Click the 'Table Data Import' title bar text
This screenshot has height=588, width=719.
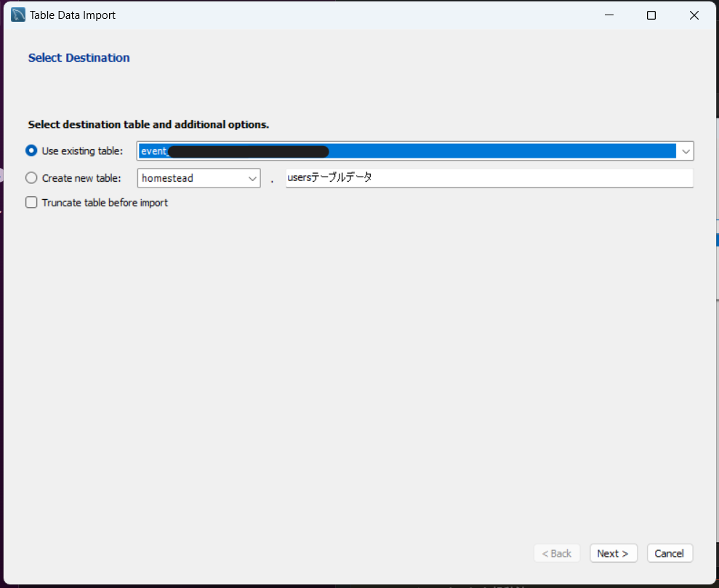(x=73, y=15)
